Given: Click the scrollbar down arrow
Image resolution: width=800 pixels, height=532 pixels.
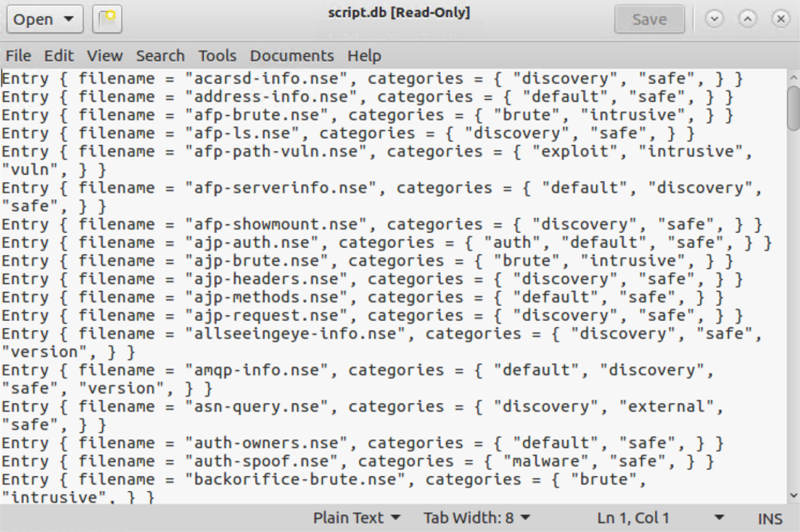Looking at the screenshot, I should [x=793, y=496].
